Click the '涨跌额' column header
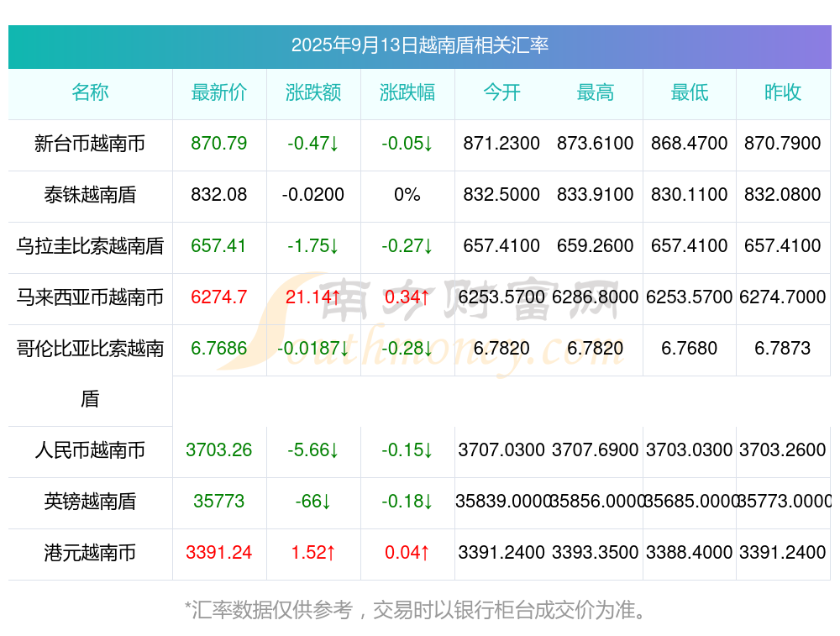 (x=313, y=92)
